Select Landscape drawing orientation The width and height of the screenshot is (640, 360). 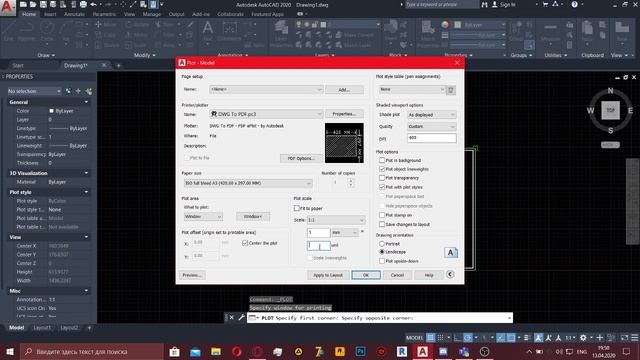click(x=382, y=252)
